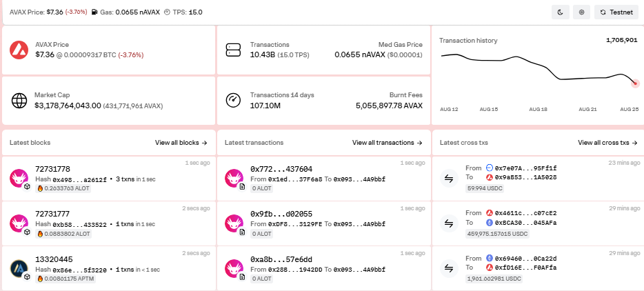
Task: Open block hash 0x498...a2612f
Action: click(80, 179)
